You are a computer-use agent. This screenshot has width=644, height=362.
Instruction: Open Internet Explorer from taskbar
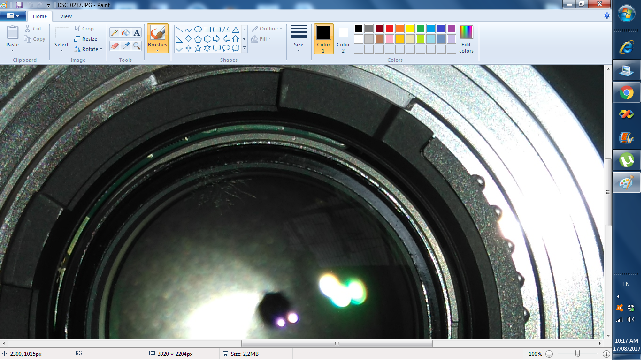point(627,47)
